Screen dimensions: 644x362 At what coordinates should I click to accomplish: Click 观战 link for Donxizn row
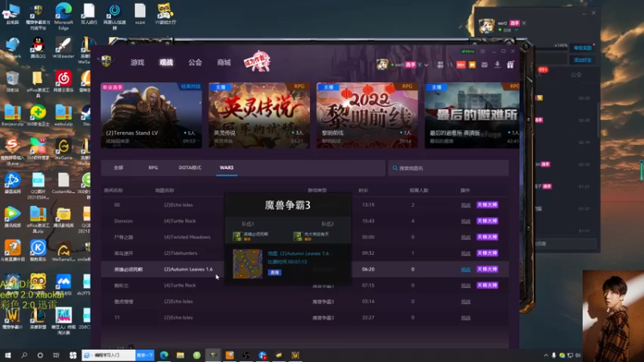click(465, 220)
